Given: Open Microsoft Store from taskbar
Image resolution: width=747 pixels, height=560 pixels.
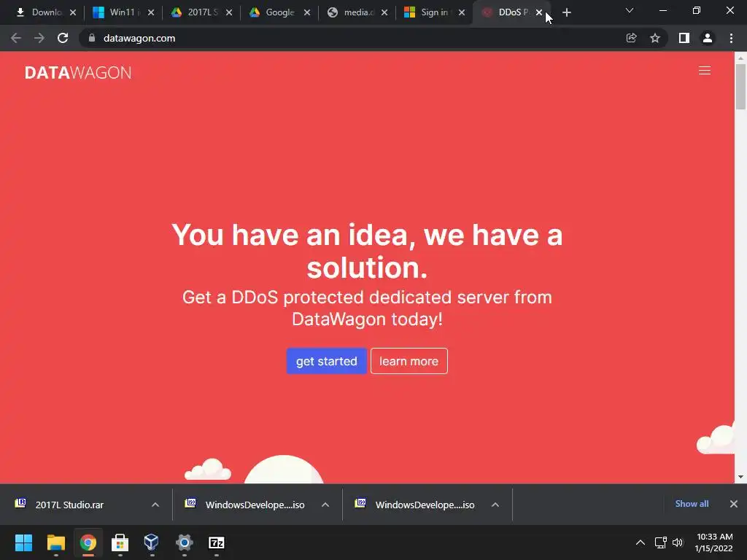Looking at the screenshot, I should [120, 542].
